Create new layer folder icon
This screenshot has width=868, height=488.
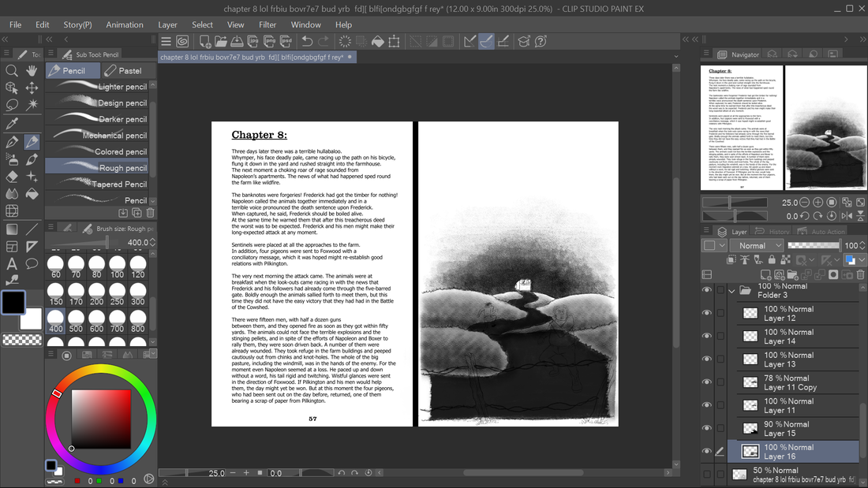coord(793,275)
